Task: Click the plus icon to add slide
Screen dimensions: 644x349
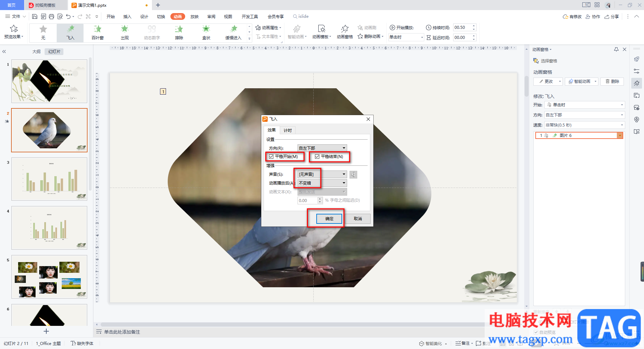Action: point(46,331)
